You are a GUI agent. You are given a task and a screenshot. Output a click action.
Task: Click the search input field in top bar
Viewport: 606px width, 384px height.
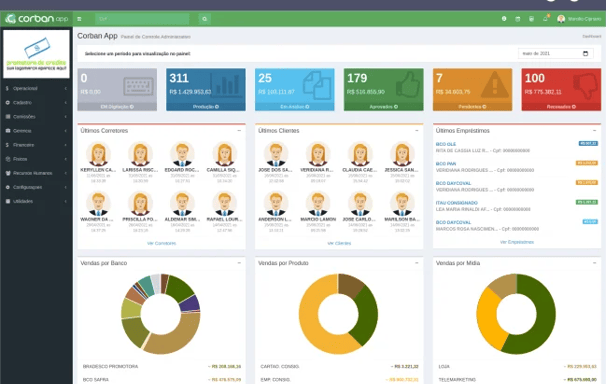[x=142, y=19]
